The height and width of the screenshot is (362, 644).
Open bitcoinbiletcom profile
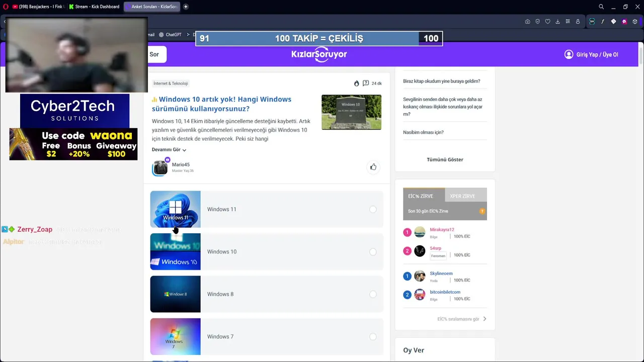445,292
